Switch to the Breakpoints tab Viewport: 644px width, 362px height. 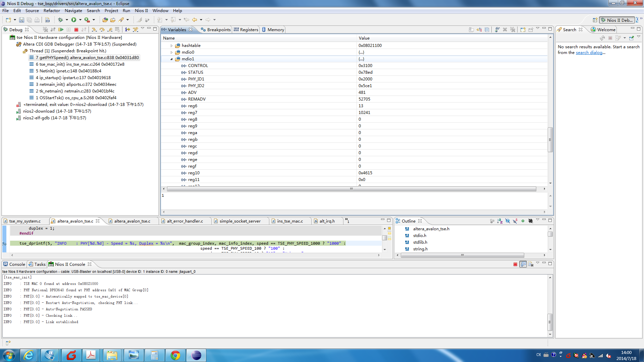click(x=216, y=30)
